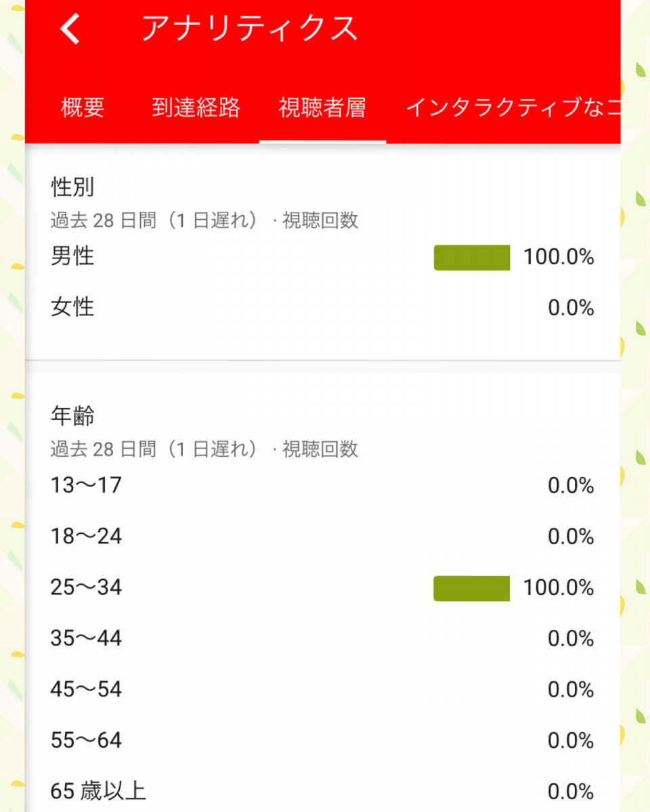Screen dimensions: 650x812
Task: Open the インタラクティブな tab
Action: click(513, 108)
